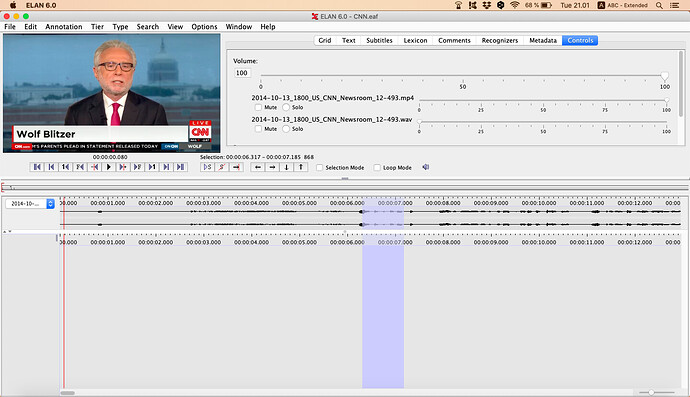Open ABC - Extended input source menu
The image size is (690, 397).
pyautogui.click(x=623, y=5)
